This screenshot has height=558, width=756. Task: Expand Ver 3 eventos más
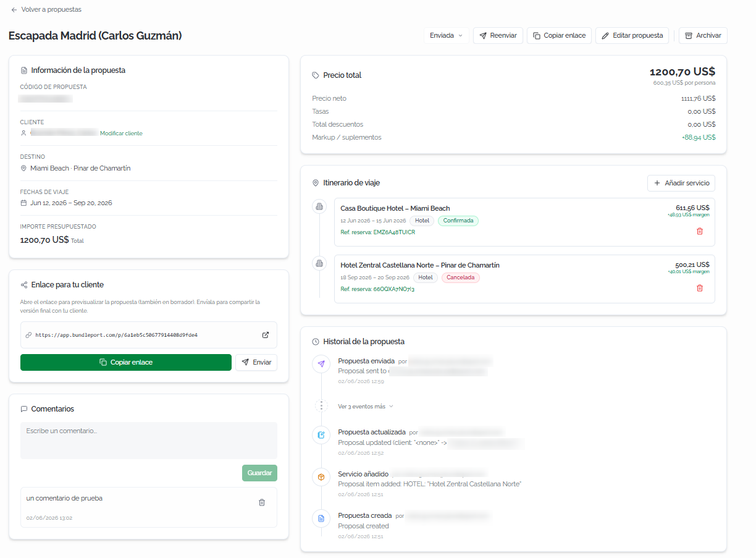point(366,407)
